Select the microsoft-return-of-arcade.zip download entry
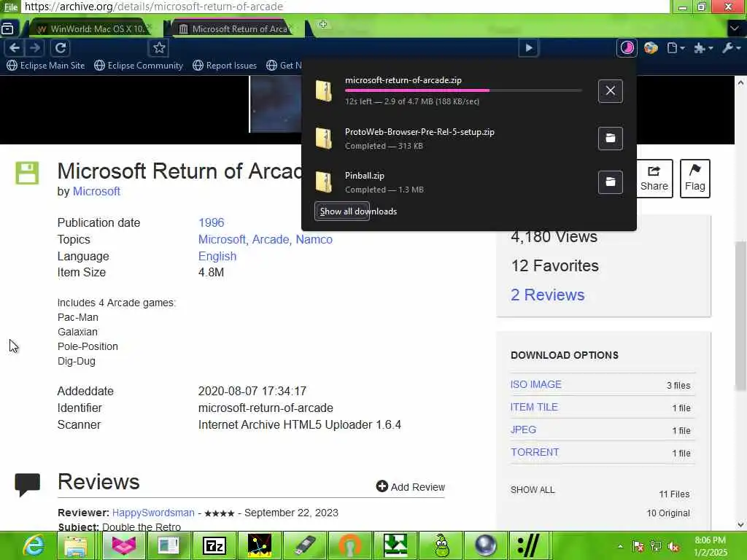This screenshot has width=747, height=560. point(448,90)
